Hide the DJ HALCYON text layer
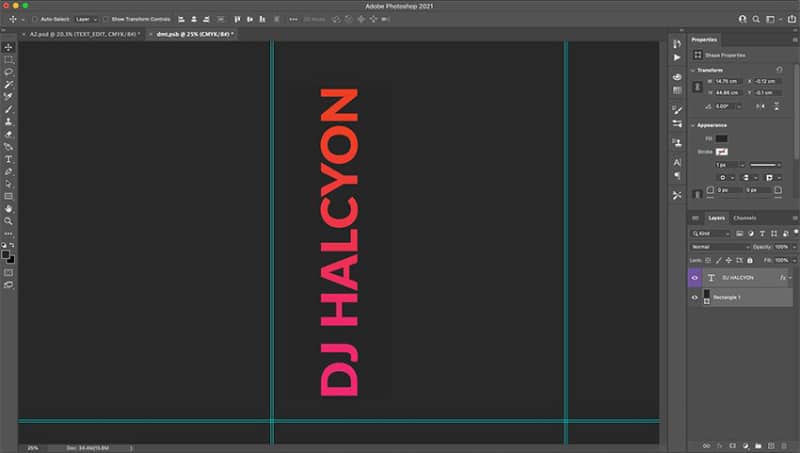 tap(694, 278)
